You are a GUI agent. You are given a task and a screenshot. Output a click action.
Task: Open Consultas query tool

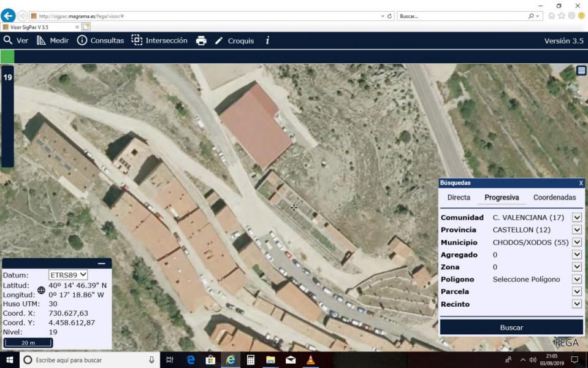click(x=101, y=40)
